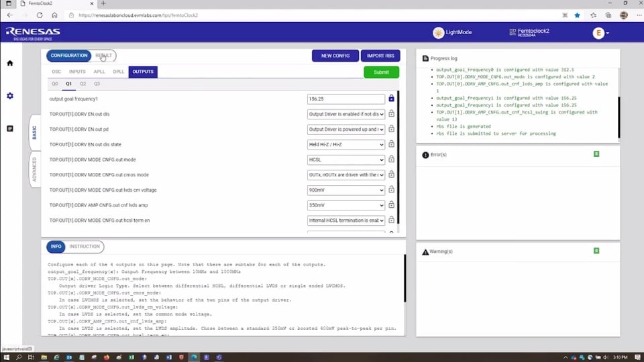Switch to the ADVANCED side tab
The width and height of the screenshot is (644, 362).
34,169
